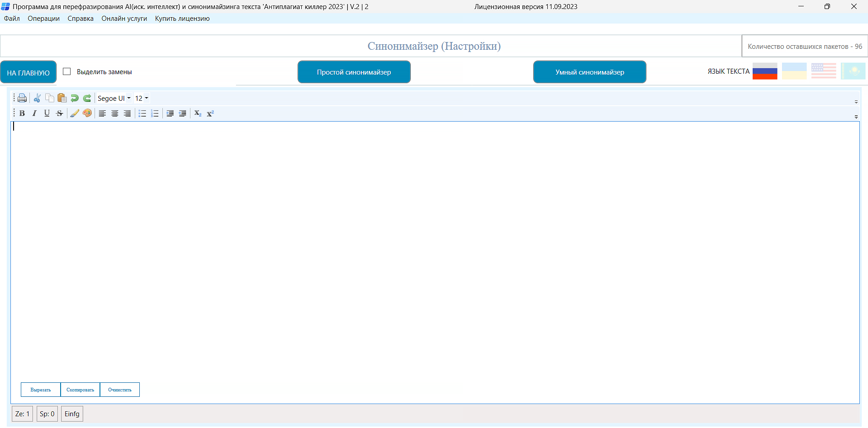The height and width of the screenshot is (428, 868).
Task: Apply subscript formatting
Action: 198,113
